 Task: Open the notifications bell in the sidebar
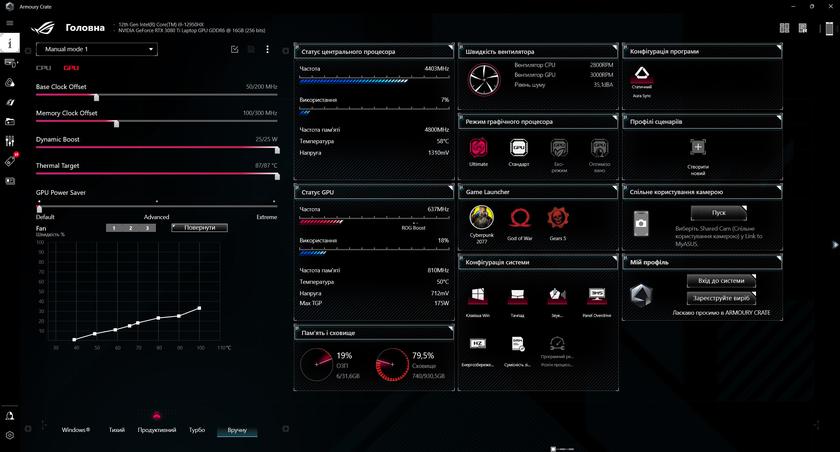[10, 415]
